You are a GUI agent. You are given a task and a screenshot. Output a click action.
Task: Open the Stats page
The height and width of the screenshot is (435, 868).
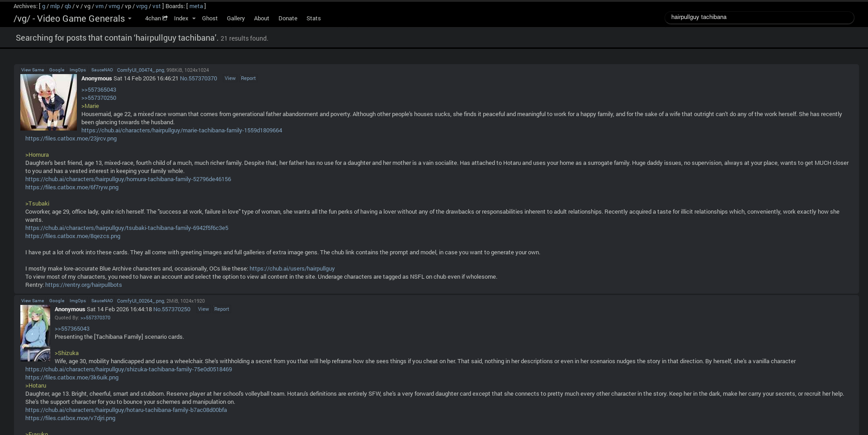(x=314, y=19)
